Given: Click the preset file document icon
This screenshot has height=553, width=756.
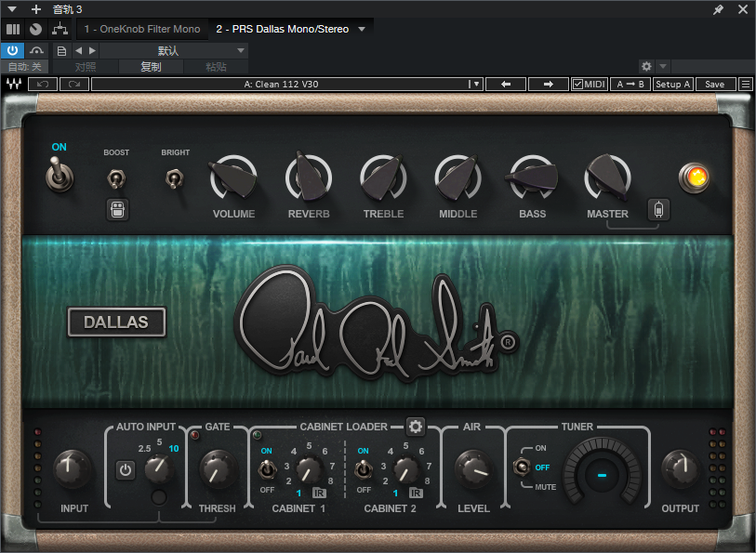Looking at the screenshot, I should coord(61,50).
